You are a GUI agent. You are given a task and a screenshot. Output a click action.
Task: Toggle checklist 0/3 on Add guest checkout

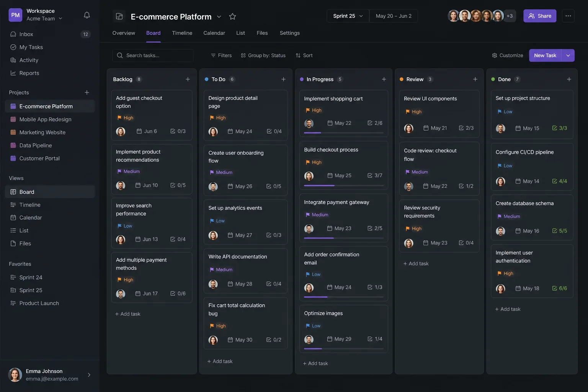(178, 131)
